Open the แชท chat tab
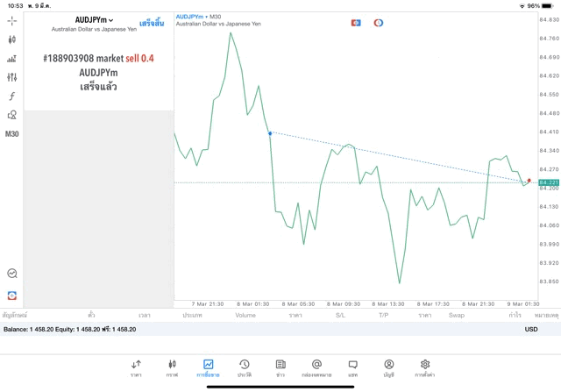The image size is (561, 392). pos(352,368)
